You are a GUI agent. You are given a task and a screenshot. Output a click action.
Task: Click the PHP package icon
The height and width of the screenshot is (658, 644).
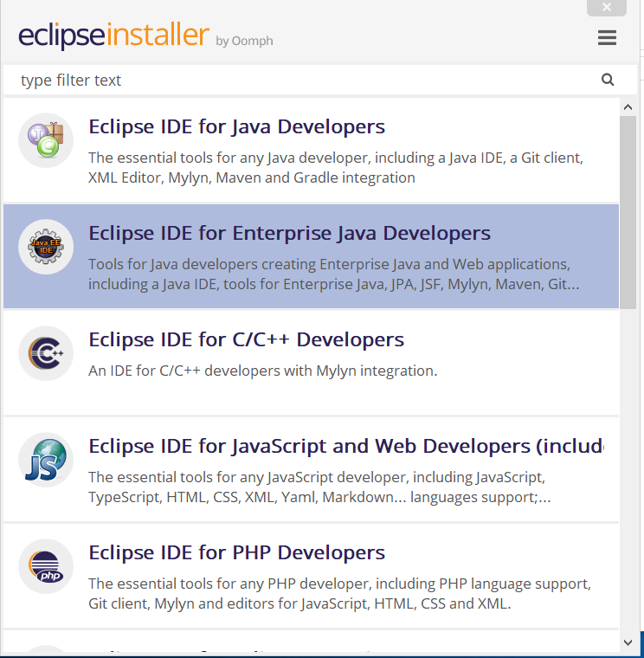click(x=46, y=566)
